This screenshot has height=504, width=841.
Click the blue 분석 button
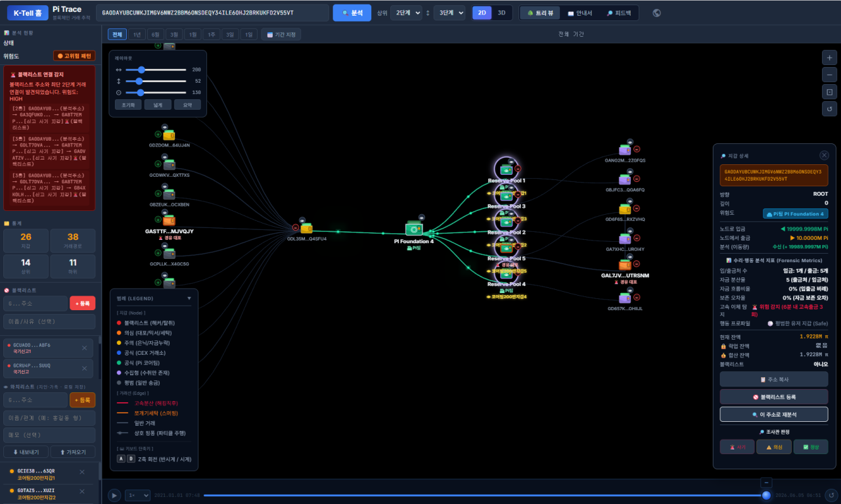click(x=352, y=13)
